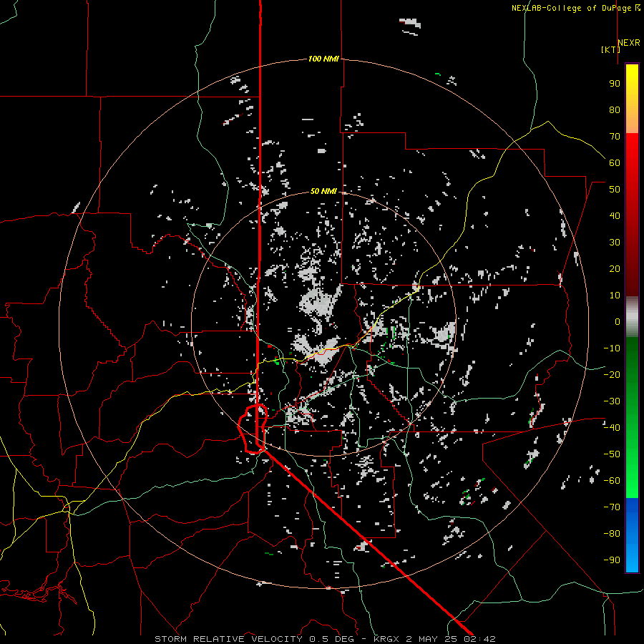This screenshot has width=644, height=644.
Task: Click the -80 value on velocity scale
Action: (x=612, y=534)
